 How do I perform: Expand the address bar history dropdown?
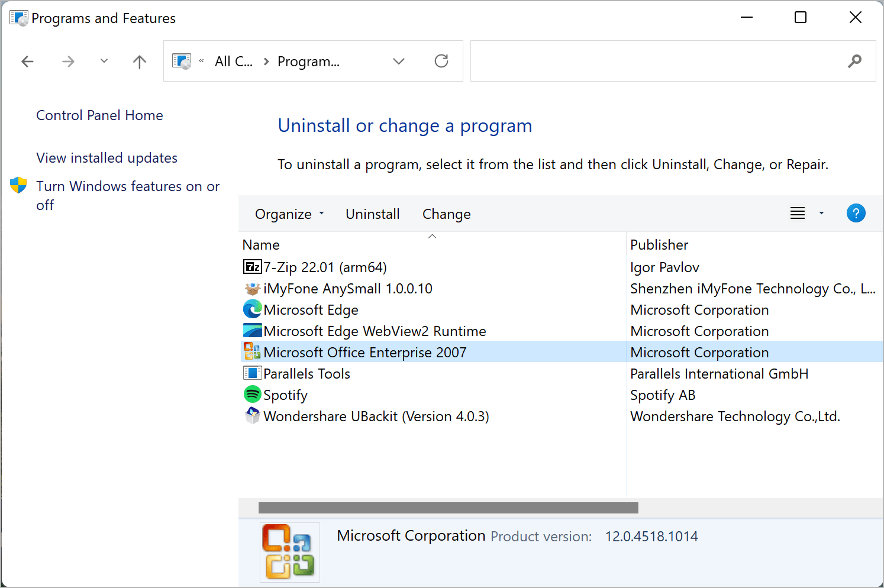[x=399, y=61]
